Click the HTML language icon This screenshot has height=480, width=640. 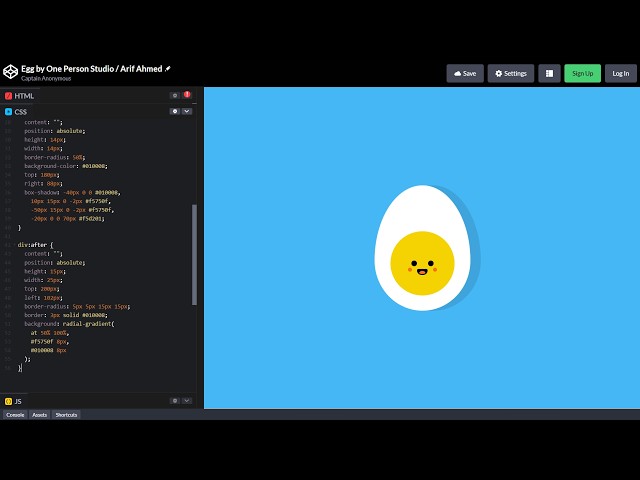(8, 96)
